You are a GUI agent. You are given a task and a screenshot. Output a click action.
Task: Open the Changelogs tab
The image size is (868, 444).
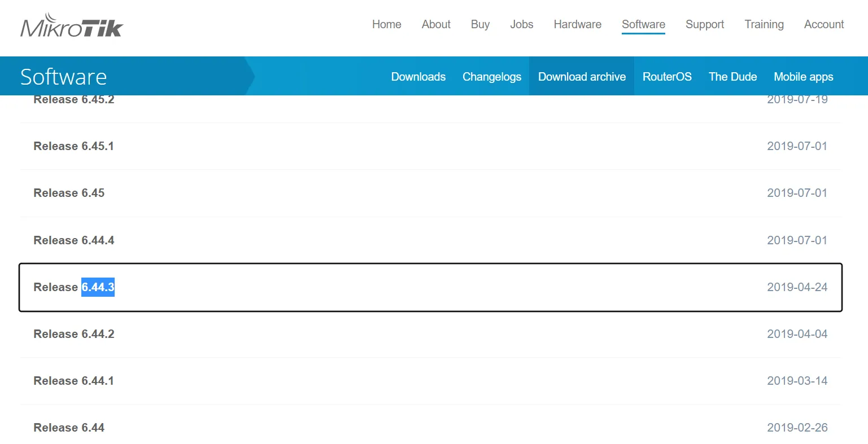tap(492, 77)
